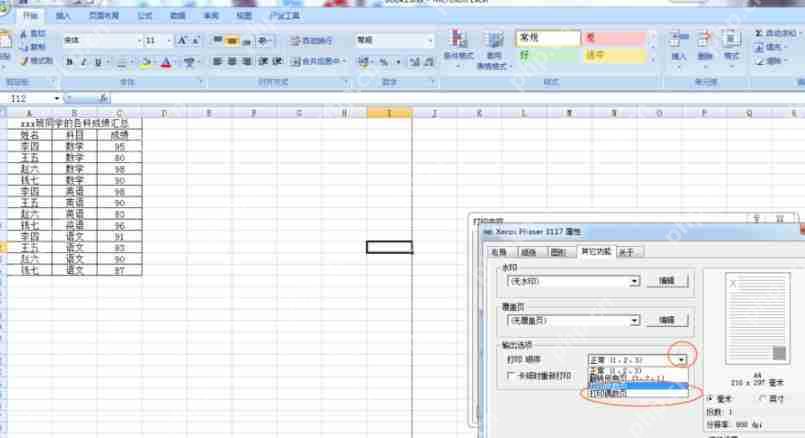Increase the cell indent
This screenshot has height=438, width=805.
(277, 62)
